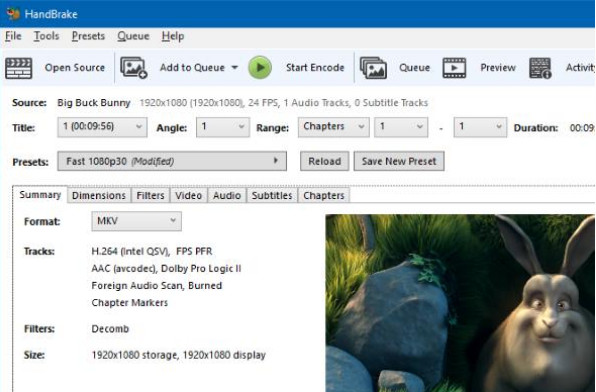This screenshot has height=392, width=596.
Task: Switch to the Video tab
Action: pos(189,195)
